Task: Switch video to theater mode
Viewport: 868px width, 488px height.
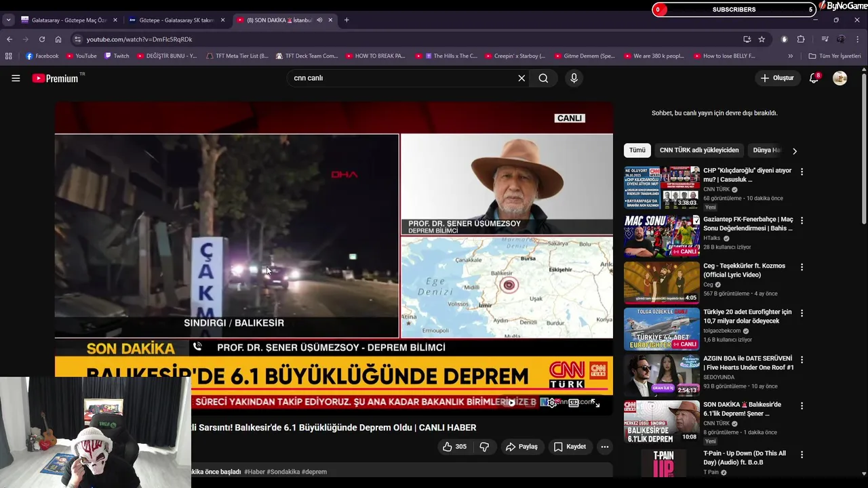Action: pos(574,403)
